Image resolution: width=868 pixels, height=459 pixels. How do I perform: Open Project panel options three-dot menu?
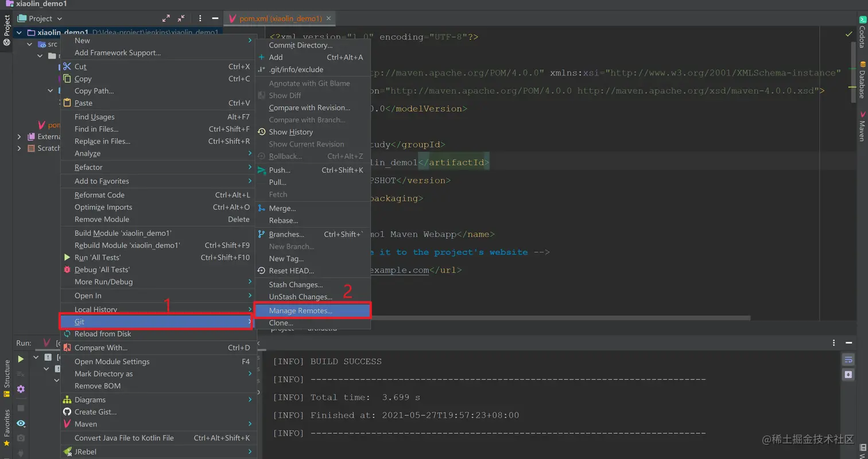tap(200, 18)
